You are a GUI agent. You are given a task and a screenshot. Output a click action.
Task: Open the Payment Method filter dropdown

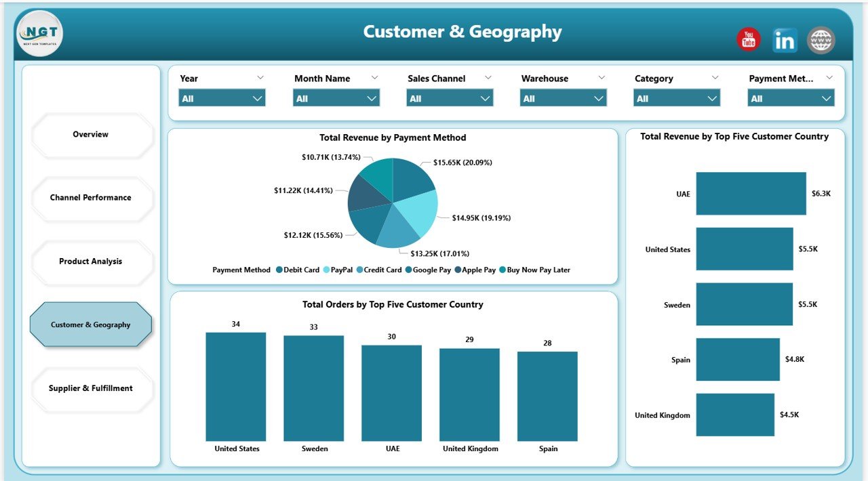pos(791,99)
